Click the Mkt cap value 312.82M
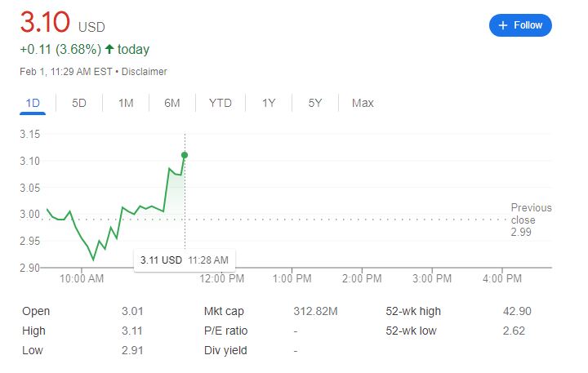The height and width of the screenshot is (373, 588). (x=314, y=311)
